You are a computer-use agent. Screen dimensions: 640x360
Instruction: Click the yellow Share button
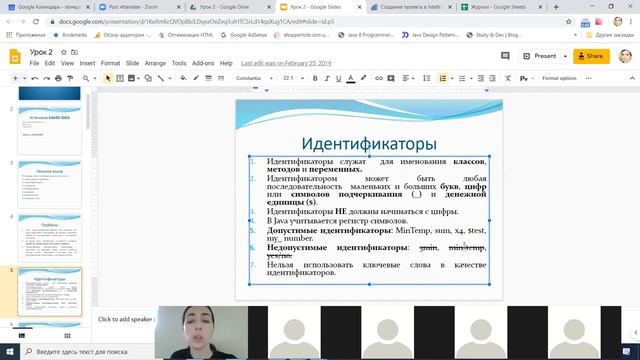pos(591,56)
